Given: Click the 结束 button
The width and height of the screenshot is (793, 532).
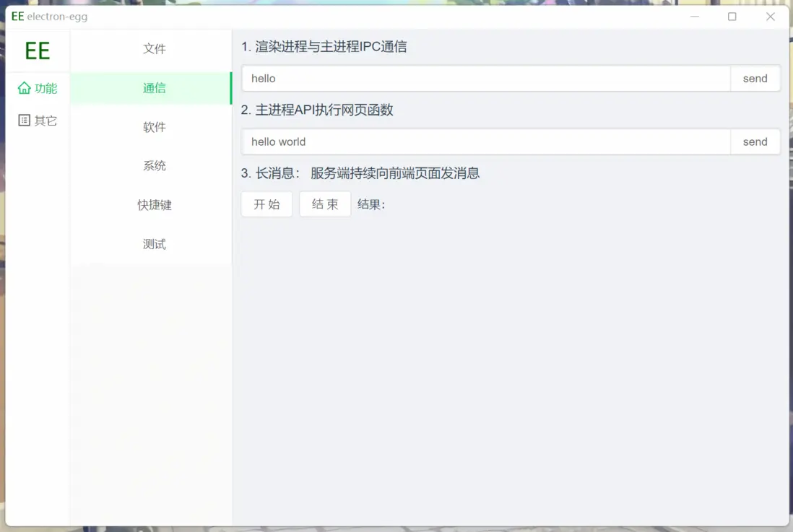Looking at the screenshot, I should coord(325,204).
